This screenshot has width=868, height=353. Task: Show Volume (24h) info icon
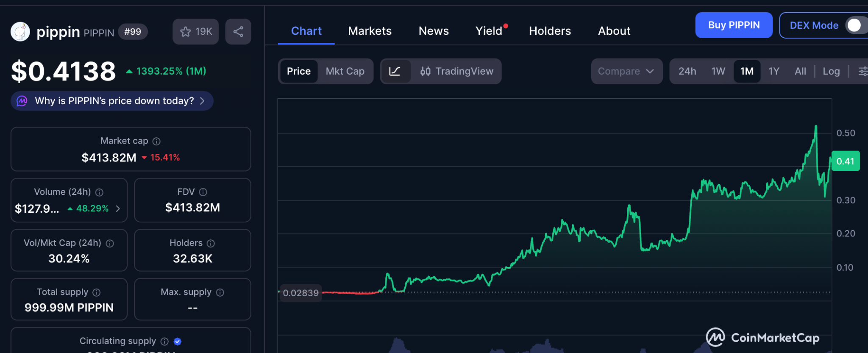[99, 192]
